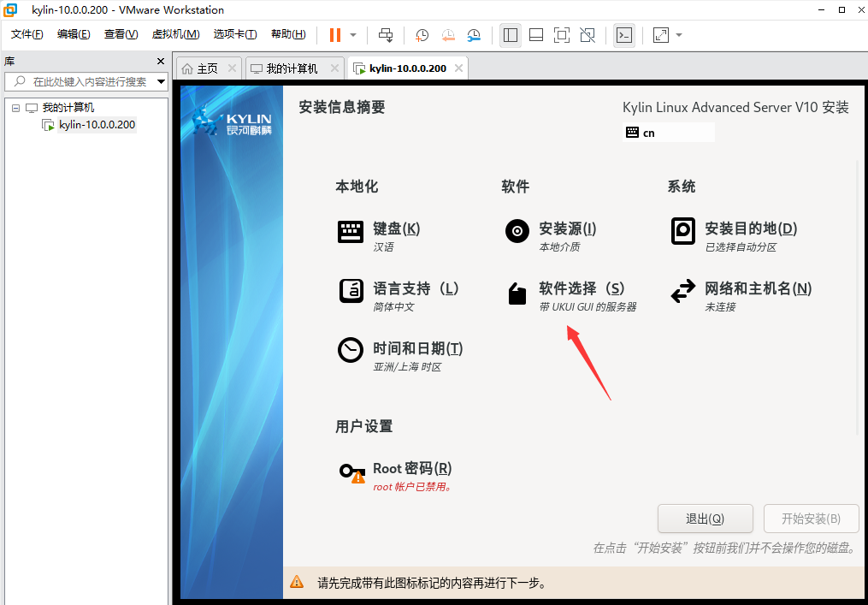Take a snapshot with the clock-plus icon
The image size is (868, 605).
[422, 35]
